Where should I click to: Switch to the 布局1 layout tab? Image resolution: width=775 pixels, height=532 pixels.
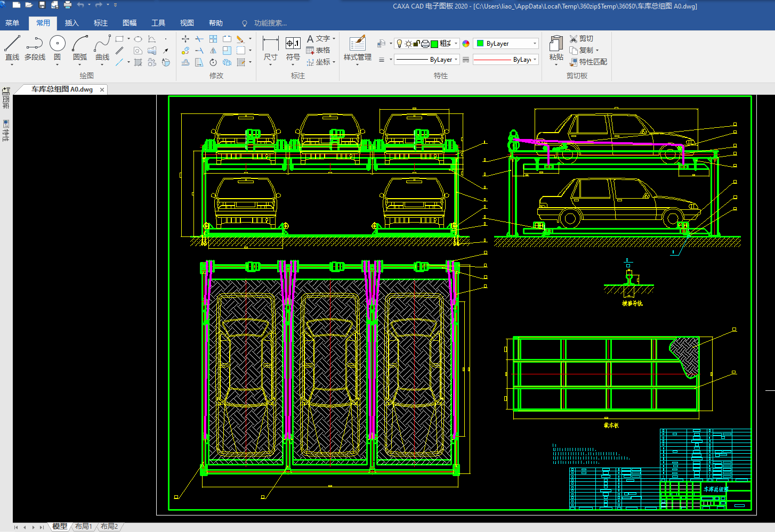[x=83, y=526]
